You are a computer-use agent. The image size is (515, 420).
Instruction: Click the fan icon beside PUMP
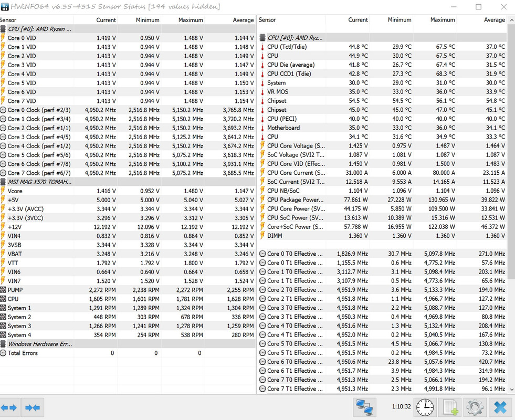(3, 290)
